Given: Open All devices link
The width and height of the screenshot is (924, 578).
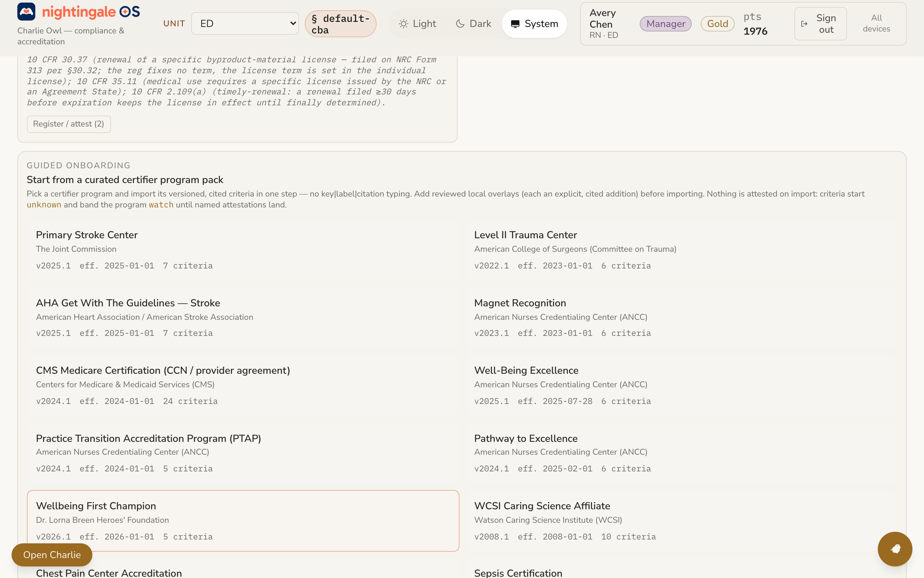Looking at the screenshot, I should [876, 23].
